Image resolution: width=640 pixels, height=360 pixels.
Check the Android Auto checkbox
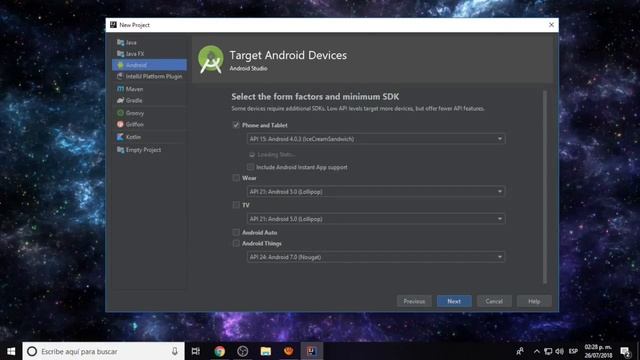coord(236,232)
